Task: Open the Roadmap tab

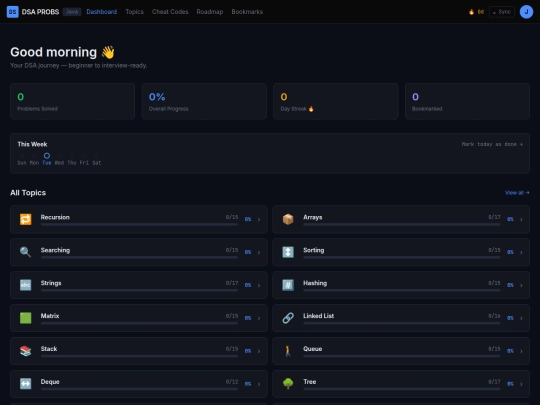Action: (210, 12)
